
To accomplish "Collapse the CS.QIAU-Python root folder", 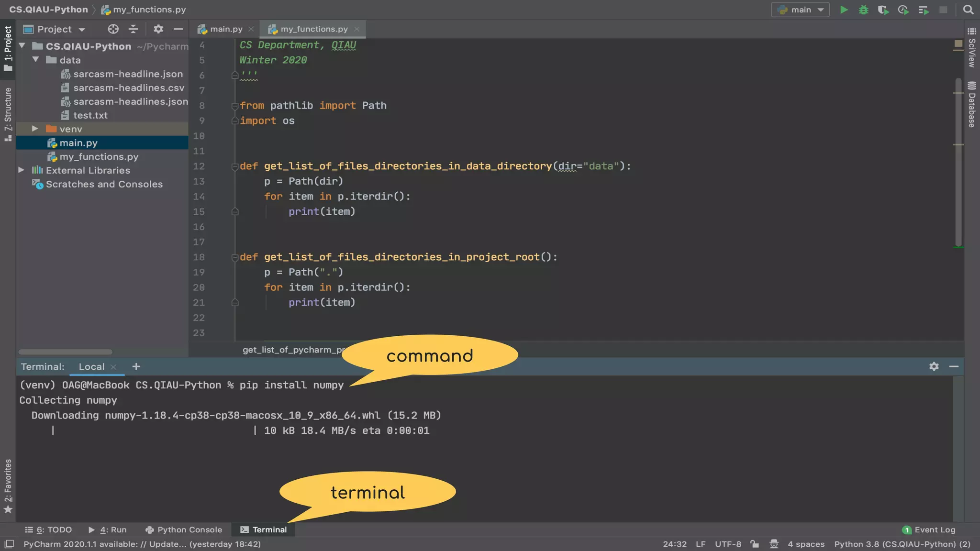I will [x=22, y=46].
